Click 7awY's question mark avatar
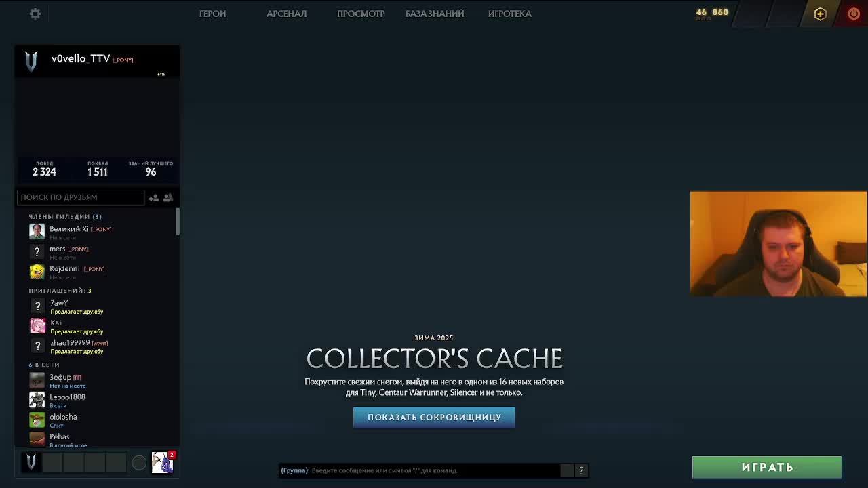This screenshot has width=868, height=488. pos(37,306)
